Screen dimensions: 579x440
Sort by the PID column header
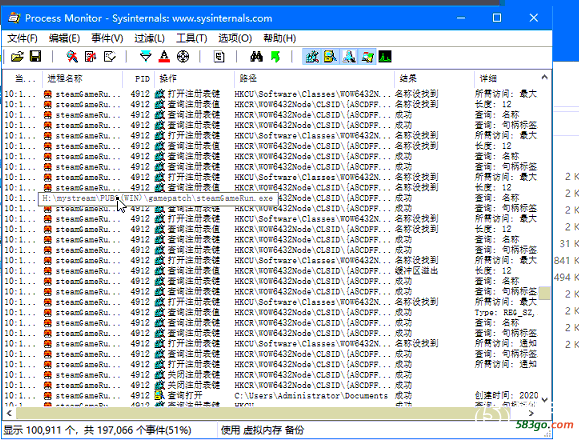138,78
